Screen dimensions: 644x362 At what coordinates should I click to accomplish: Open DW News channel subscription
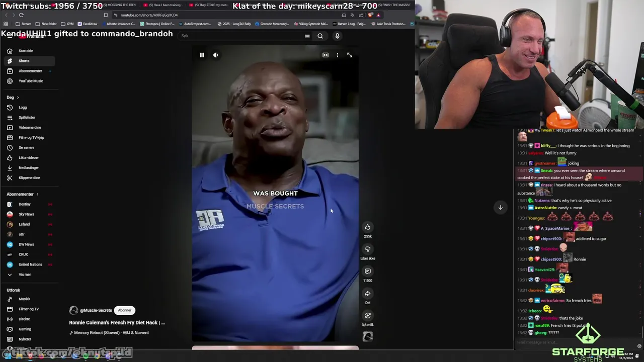(x=30, y=244)
